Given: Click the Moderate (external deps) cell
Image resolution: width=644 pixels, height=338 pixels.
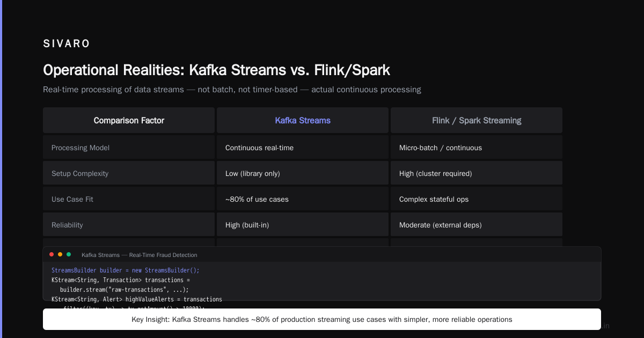Looking at the screenshot, I should (x=477, y=225).
